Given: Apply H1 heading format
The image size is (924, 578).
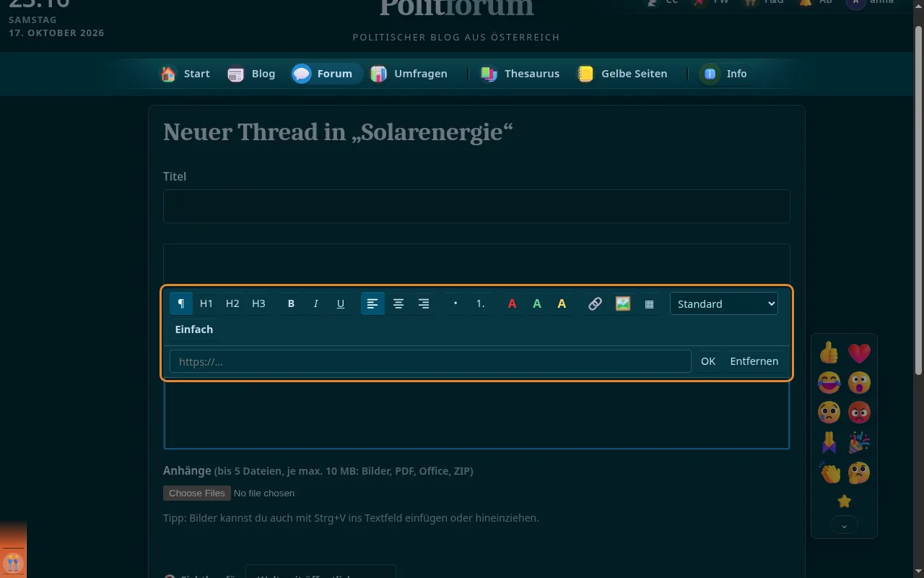Looking at the screenshot, I should click(206, 303).
